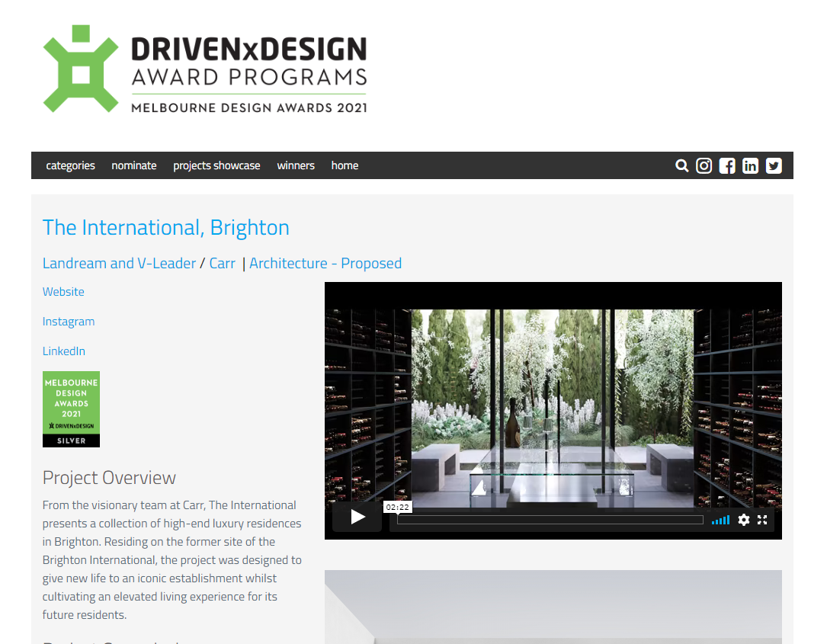Seek on the video progress bar
This screenshot has width=827, height=644.
(x=550, y=520)
